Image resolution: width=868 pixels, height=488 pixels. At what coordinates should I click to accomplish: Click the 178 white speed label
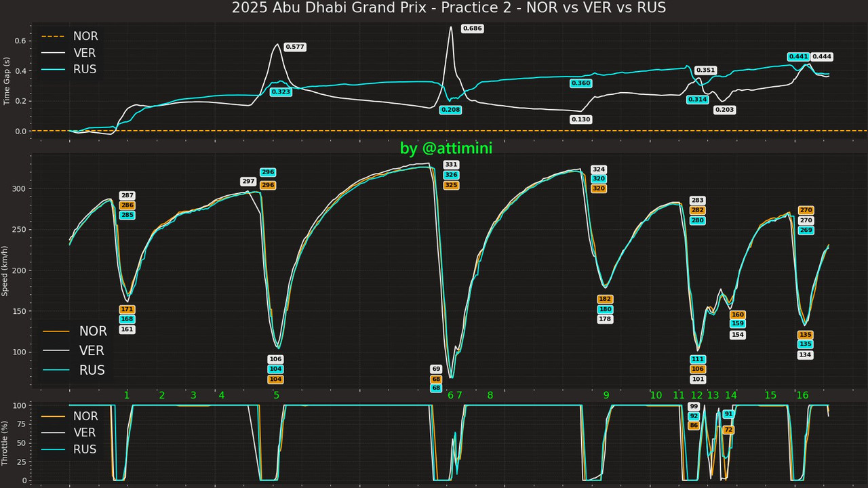[x=606, y=319]
